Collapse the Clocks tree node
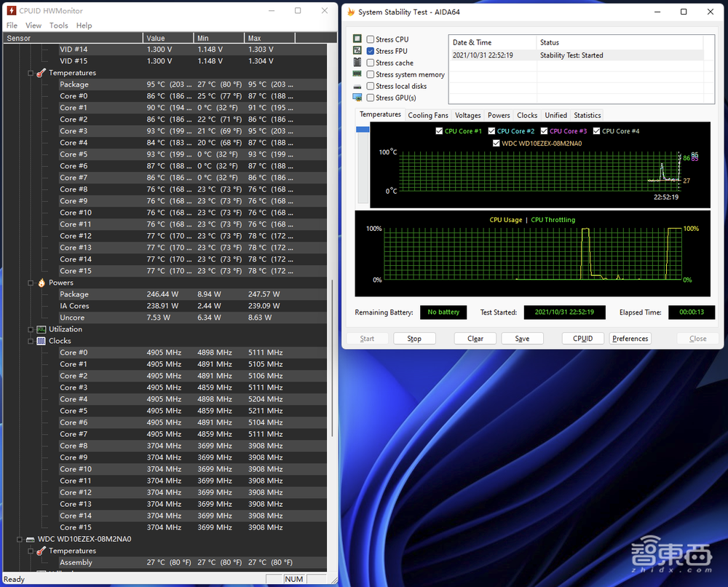The width and height of the screenshot is (728, 587). (31, 341)
